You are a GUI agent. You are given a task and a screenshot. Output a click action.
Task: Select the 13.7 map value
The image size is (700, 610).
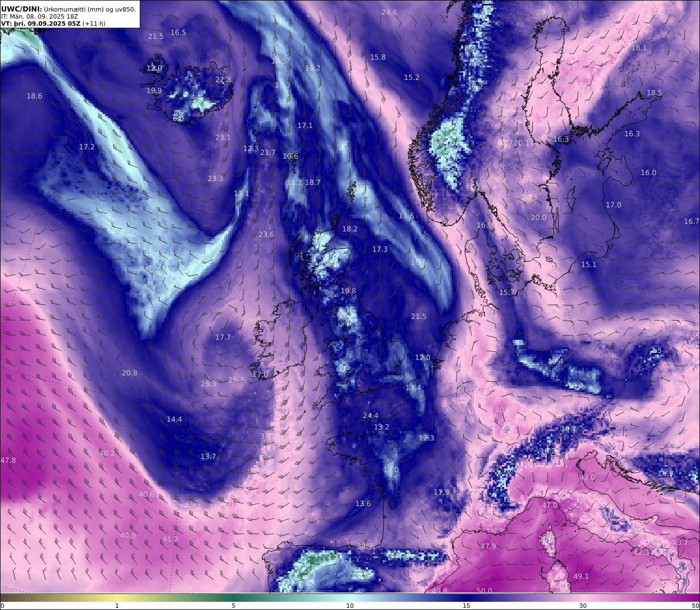(x=208, y=456)
